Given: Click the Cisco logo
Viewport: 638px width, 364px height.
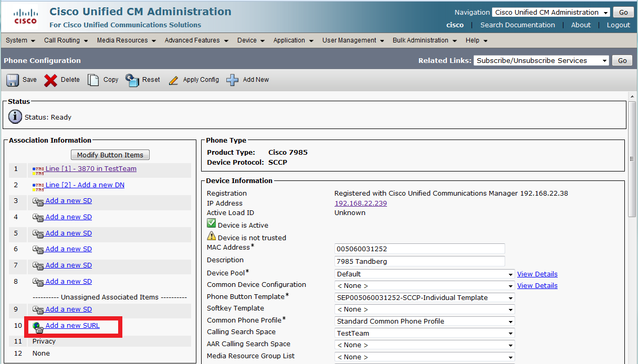Looking at the screenshot, I should point(25,16).
